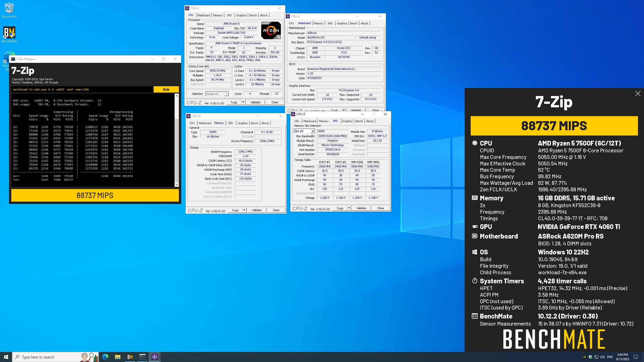644x362 pixels.
Task: Click the 88737 MIPS result bar in wrapper
Action: pos(95,195)
